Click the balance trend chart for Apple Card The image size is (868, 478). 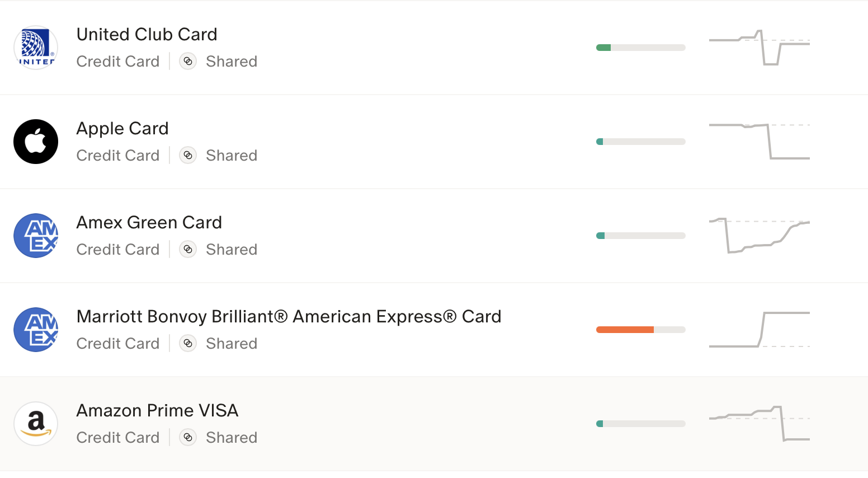[x=759, y=142]
